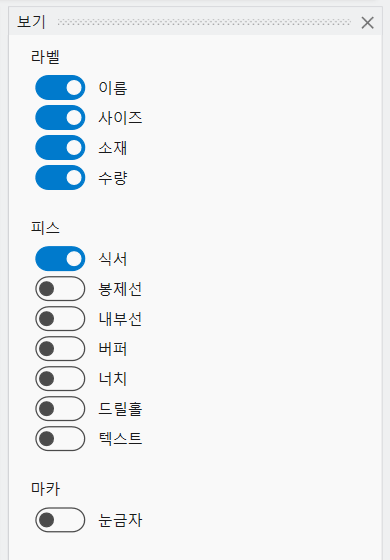Switch on the 텍스트 toggle

60,439
